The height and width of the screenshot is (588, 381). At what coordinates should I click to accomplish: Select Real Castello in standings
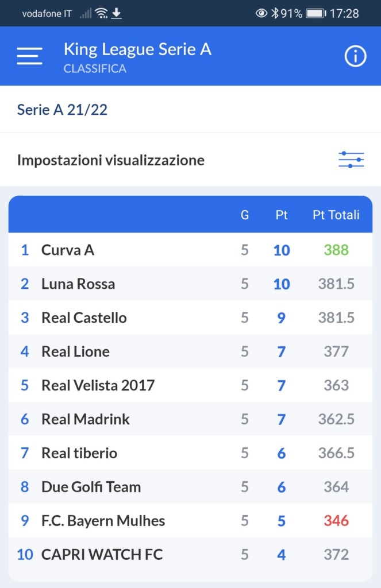click(x=84, y=318)
